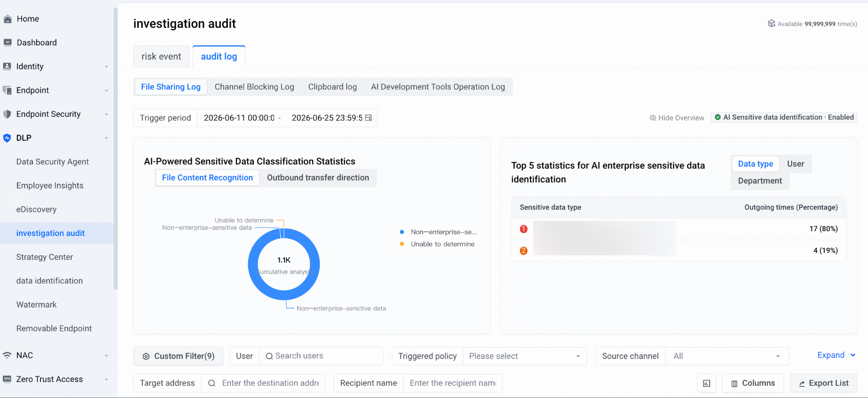
Task: Click the Export List button
Action: tap(824, 383)
